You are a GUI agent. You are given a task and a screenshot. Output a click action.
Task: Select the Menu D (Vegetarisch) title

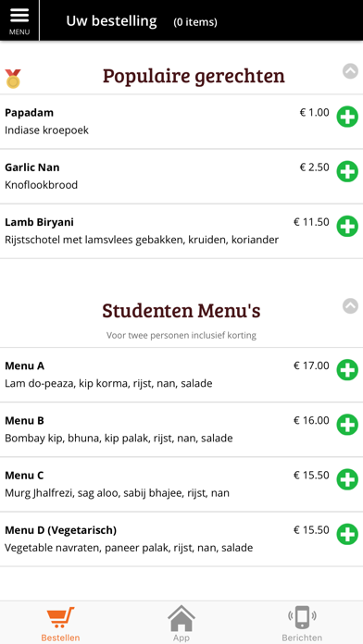coord(61,530)
